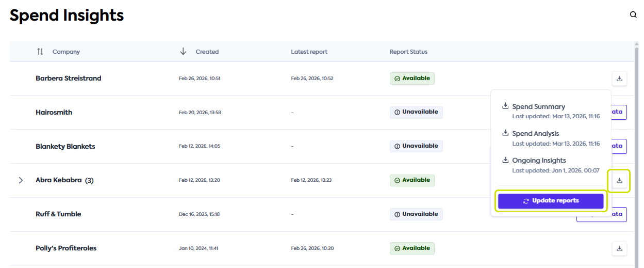Click created date Dec 16, 2025, 15:18

click(200, 214)
